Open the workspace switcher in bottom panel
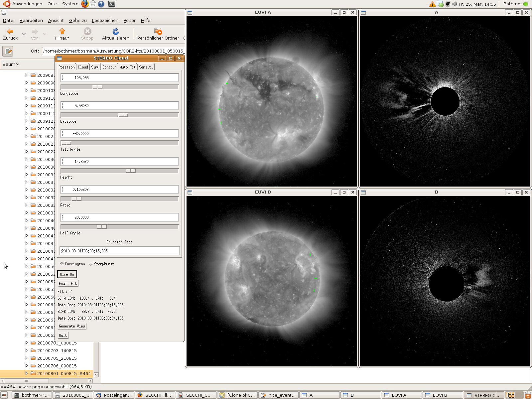Image resolution: width=532 pixels, height=399 pixels. click(x=514, y=395)
